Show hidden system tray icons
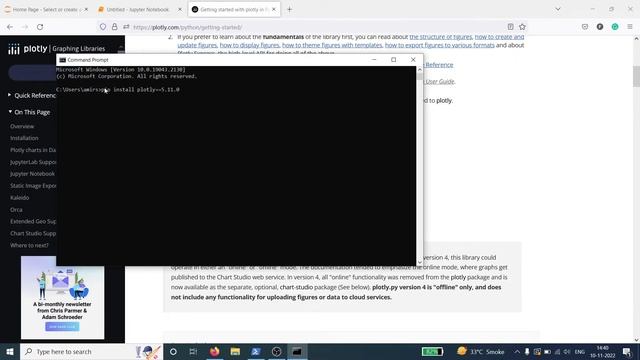Screen dimensions: 640x360 (x=517, y=352)
